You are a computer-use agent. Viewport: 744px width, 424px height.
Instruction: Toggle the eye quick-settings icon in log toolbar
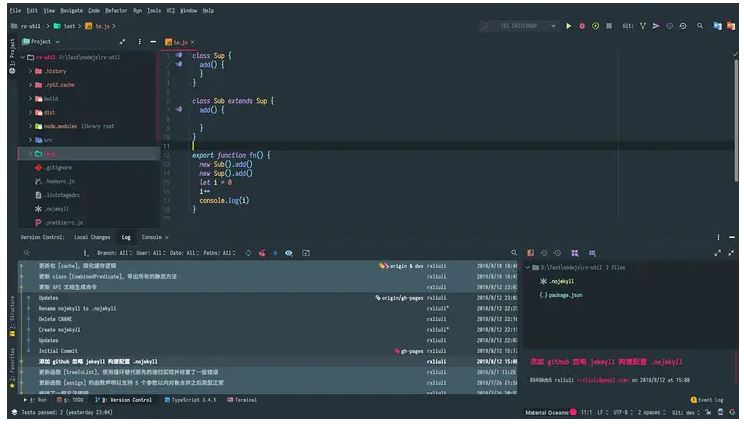pos(288,253)
